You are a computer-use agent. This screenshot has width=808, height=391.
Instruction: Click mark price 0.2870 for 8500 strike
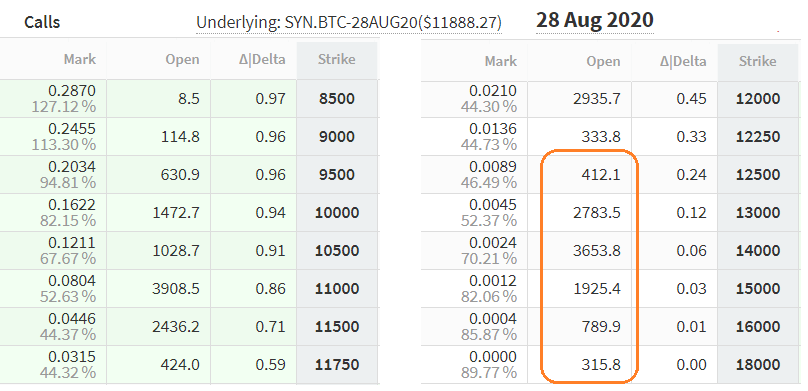(x=72, y=91)
